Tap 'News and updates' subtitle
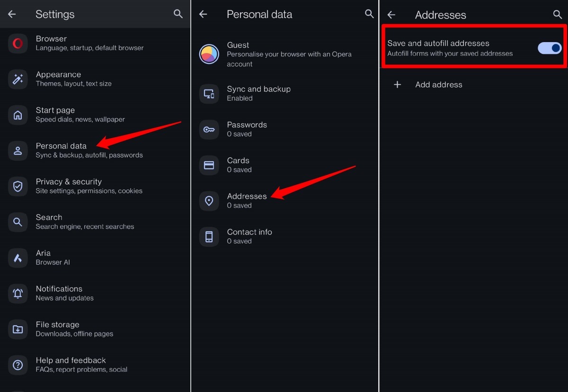This screenshot has height=392, width=568. coord(64,298)
